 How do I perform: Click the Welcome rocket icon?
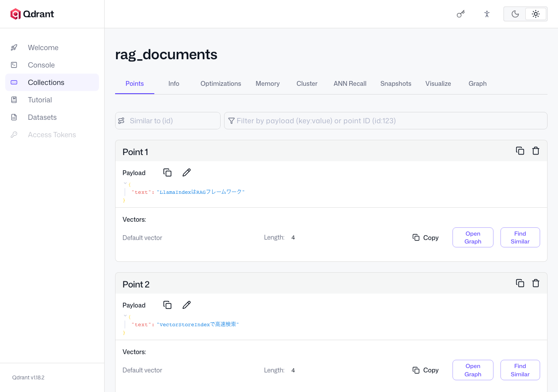pos(14,47)
